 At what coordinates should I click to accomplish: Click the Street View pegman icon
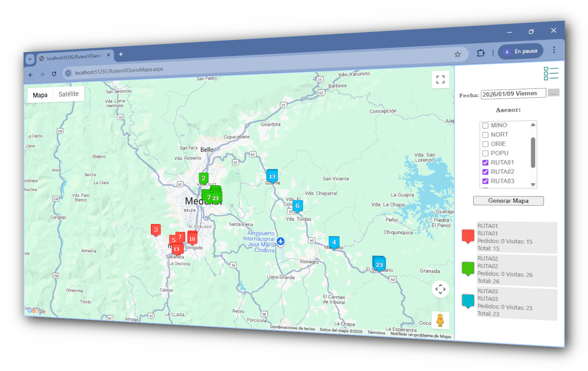pyautogui.click(x=440, y=320)
